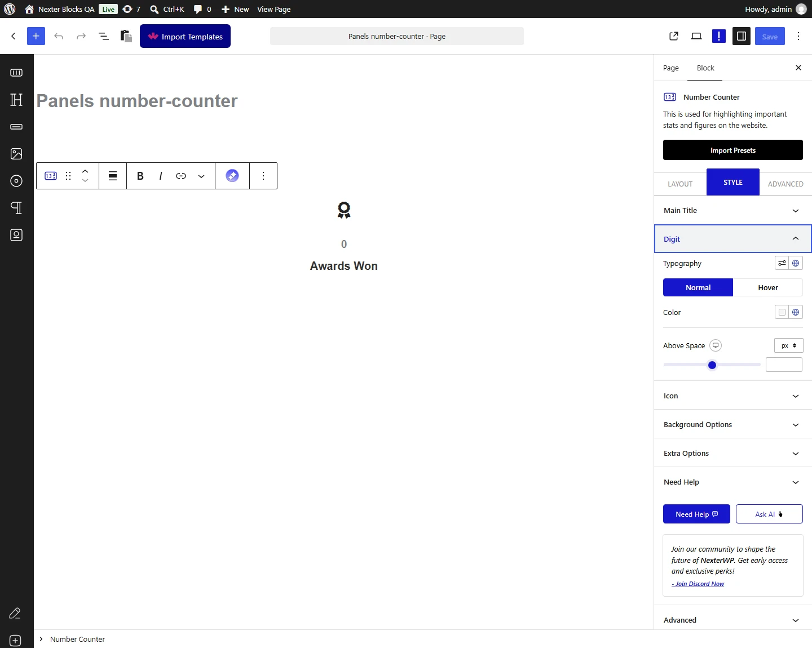Click the Undo arrow in top toolbar

(59, 36)
